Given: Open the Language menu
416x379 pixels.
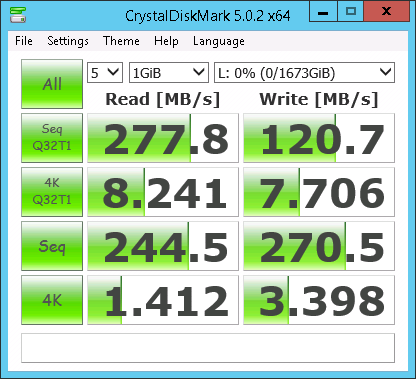Looking at the screenshot, I should (x=219, y=41).
